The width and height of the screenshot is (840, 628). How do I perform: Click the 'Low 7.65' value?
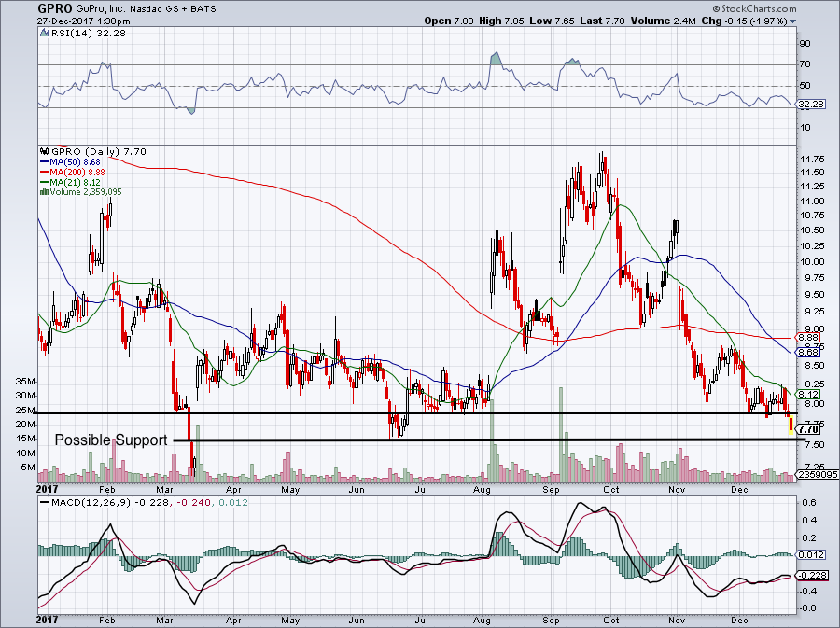pyautogui.click(x=551, y=21)
